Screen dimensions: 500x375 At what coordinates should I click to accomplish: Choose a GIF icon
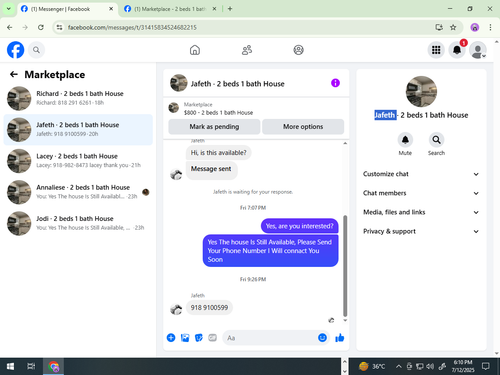pyautogui.click(x=212, y=338)
